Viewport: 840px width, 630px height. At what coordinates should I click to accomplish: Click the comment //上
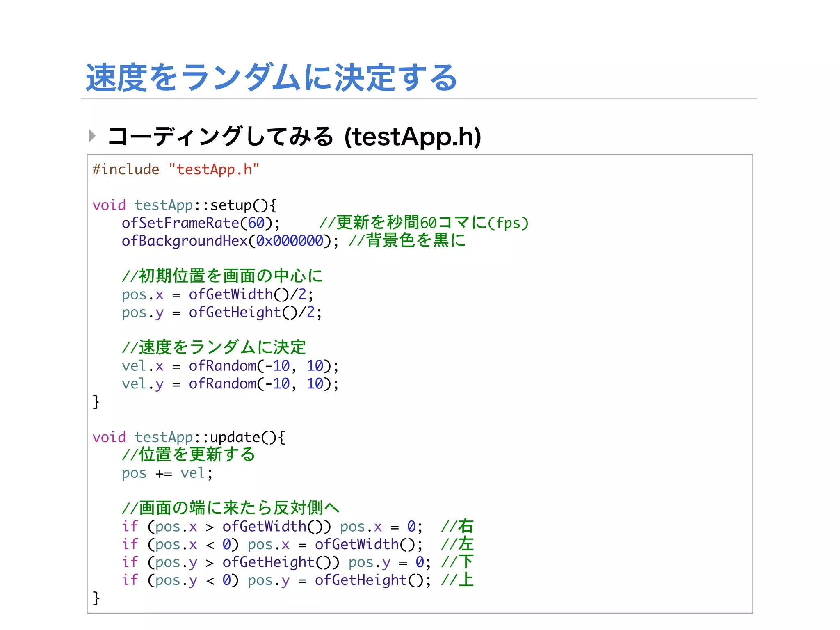[x=457, y=580]
